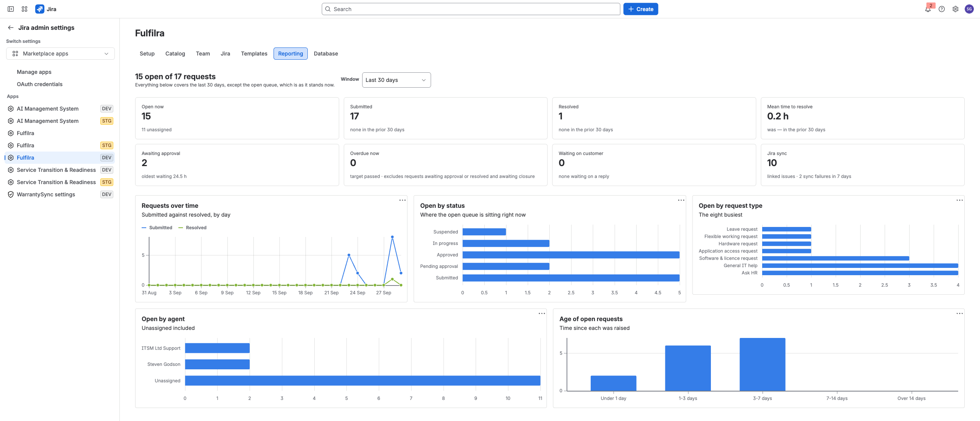
Task: Click the Jira sync card
Action: coord(862,165)
